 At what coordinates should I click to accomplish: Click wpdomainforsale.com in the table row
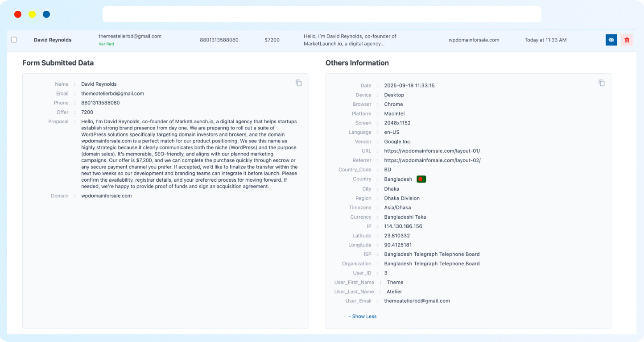(x=474, y=40)
